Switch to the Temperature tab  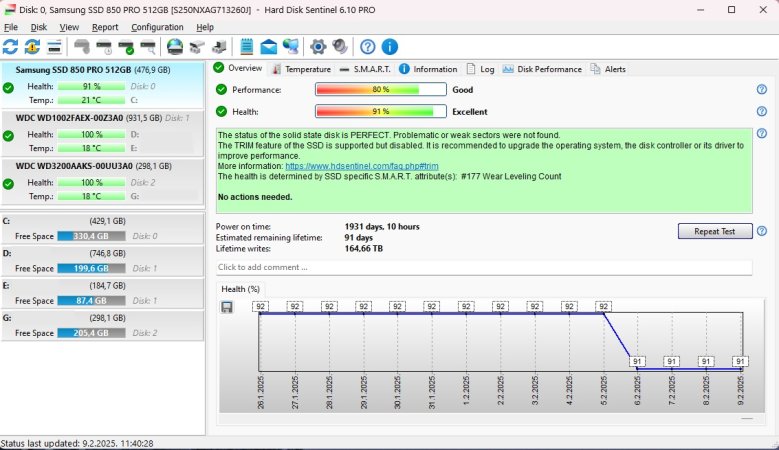tap(301, 69)
